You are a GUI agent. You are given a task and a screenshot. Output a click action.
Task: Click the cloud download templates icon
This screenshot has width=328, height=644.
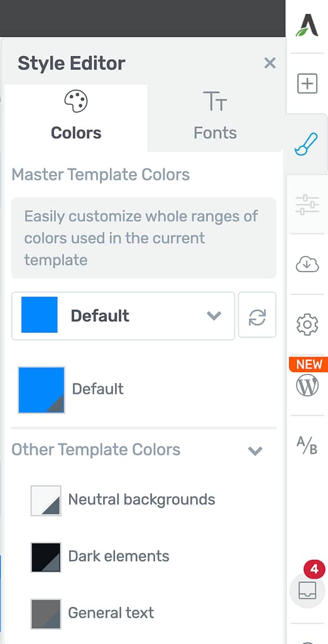(x=307, y=264)
